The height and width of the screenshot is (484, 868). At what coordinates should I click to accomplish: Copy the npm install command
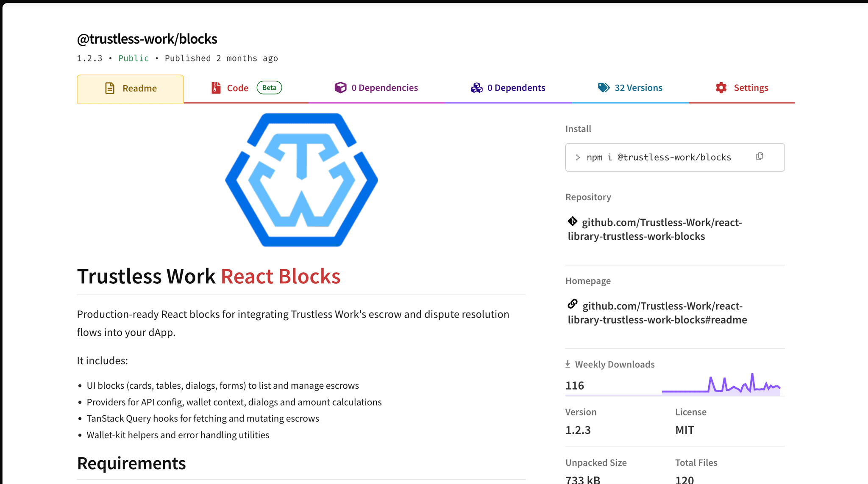click(x=759, y=157)
